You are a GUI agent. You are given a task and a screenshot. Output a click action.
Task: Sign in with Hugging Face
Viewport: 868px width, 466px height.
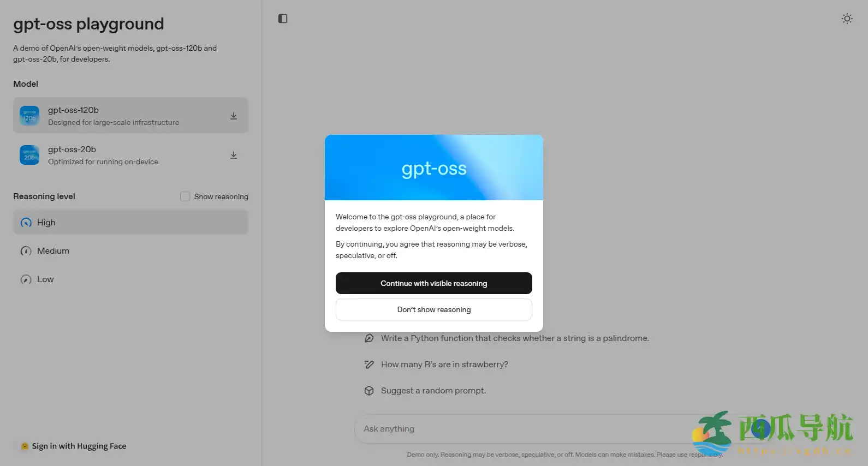(x=74, y=446)
